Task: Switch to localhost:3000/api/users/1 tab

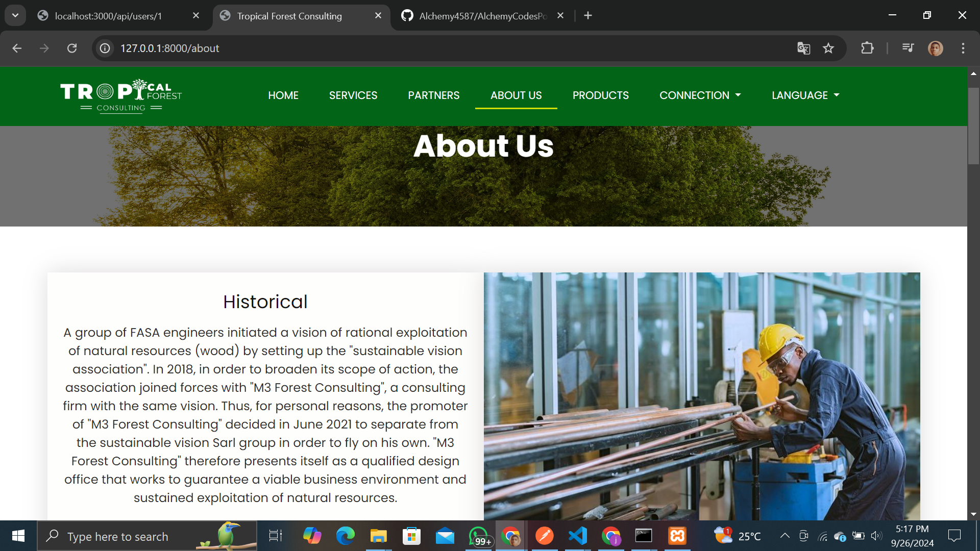Action: pyautogui.click(x=108, y=16)
